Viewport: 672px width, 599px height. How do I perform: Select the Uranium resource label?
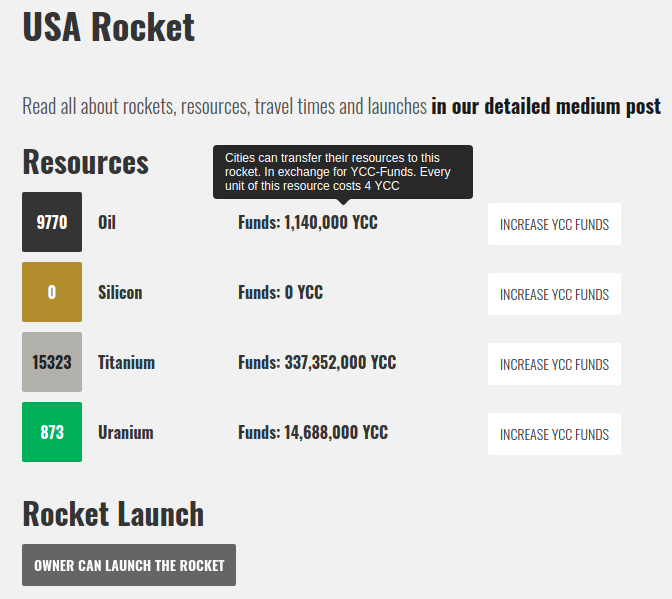point(126,432)
